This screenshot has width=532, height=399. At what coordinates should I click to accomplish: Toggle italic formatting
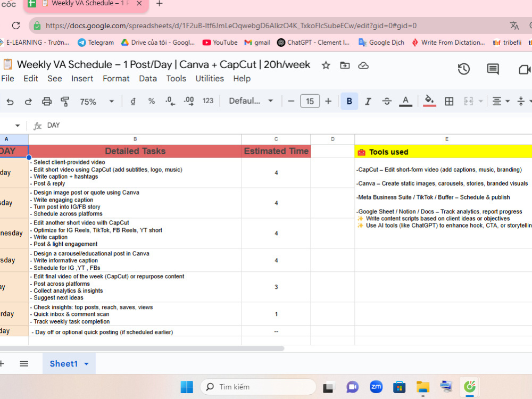click(x=368, y=101)
